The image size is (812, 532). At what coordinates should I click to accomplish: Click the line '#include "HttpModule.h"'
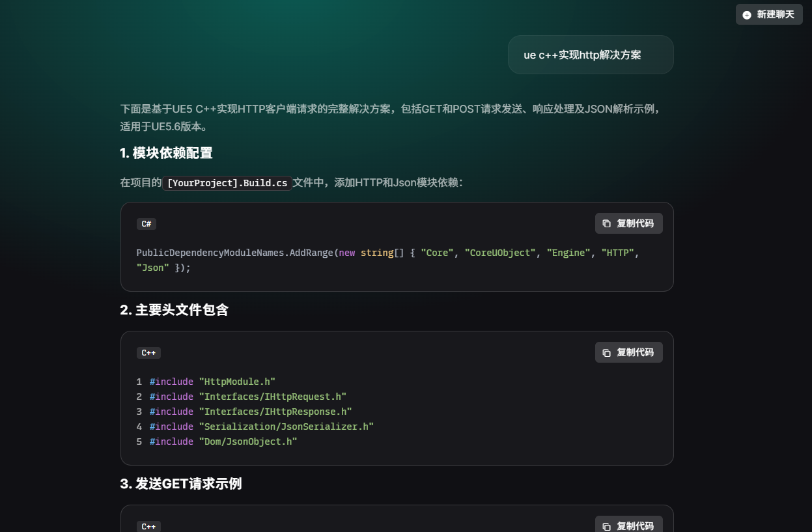point(212,382)
